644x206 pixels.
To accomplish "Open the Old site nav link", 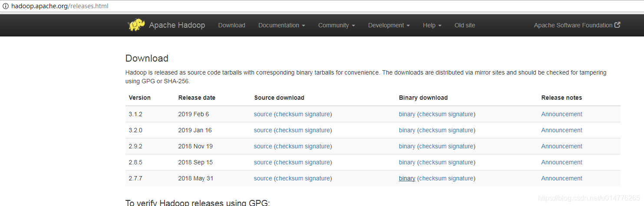I will [465, 25].
